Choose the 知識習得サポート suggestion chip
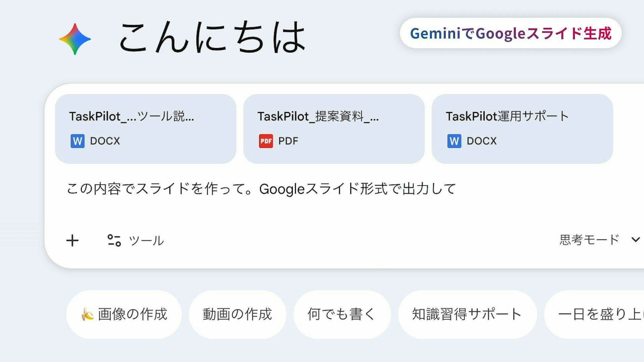Screen dimensions: 644x362 [467, 314]
